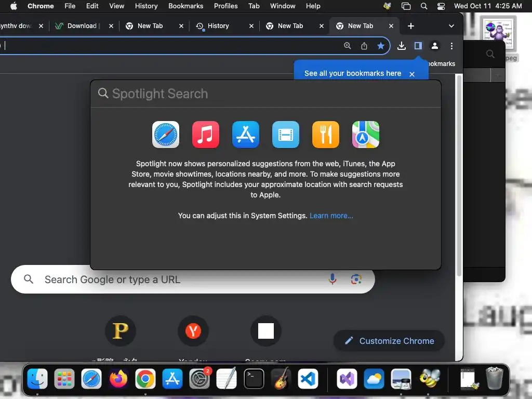532x399 pixels.
Task: Select the App Store icon in Spotlight
Action: coord(246,135)
